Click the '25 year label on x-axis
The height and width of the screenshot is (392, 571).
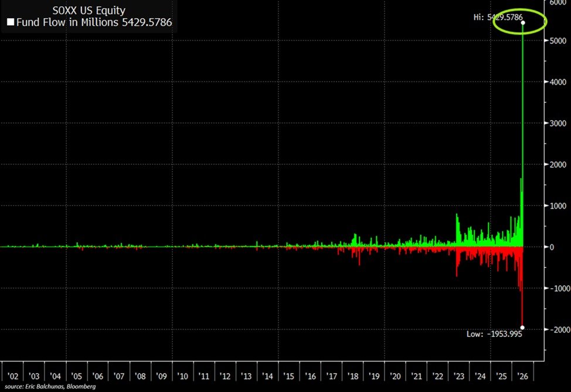point(501,376)
